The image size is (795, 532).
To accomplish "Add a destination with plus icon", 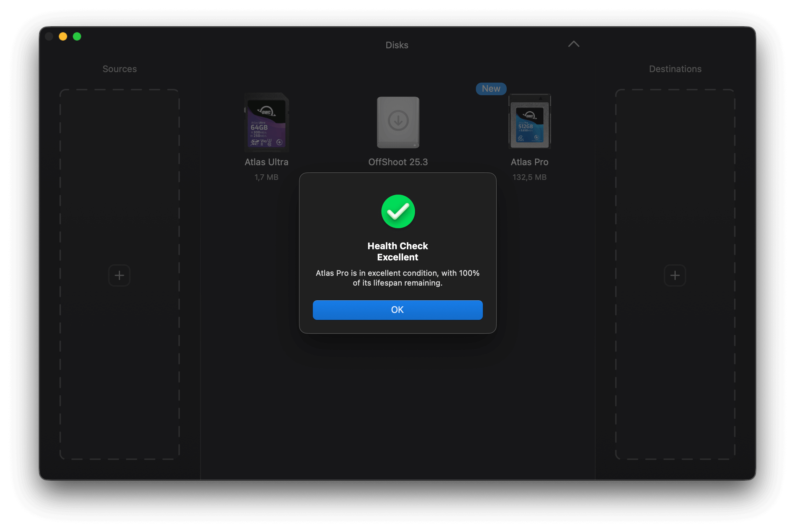I will 675,275.
